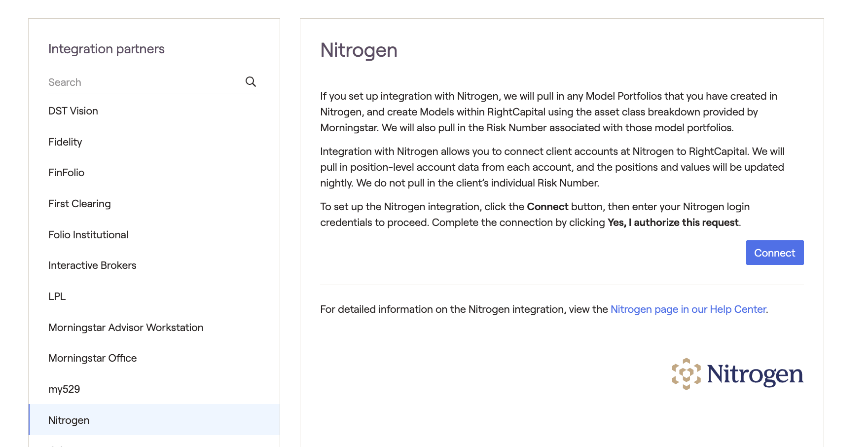Open Nitrogen page in our Help Center link
This screenshot has height=447, width=868.
[x=688, y=309]
